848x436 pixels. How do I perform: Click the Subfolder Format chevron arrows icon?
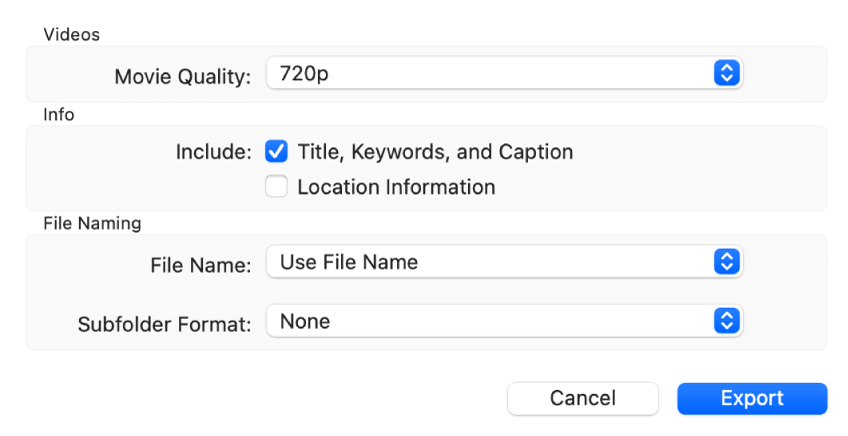point(727,321)
